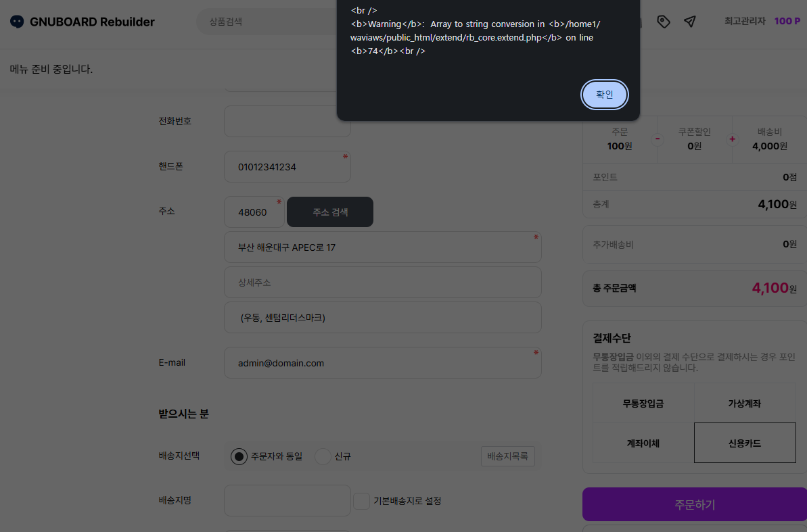Choose 계좌이체 payment method
Screen dimensions: 807x532
click(643, 443)
